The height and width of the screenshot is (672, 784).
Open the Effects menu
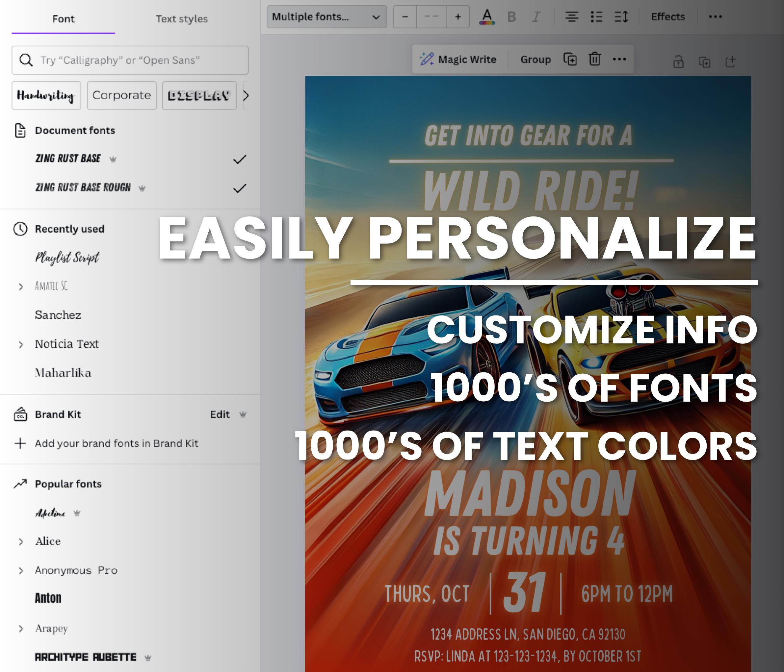pos(668,17)
